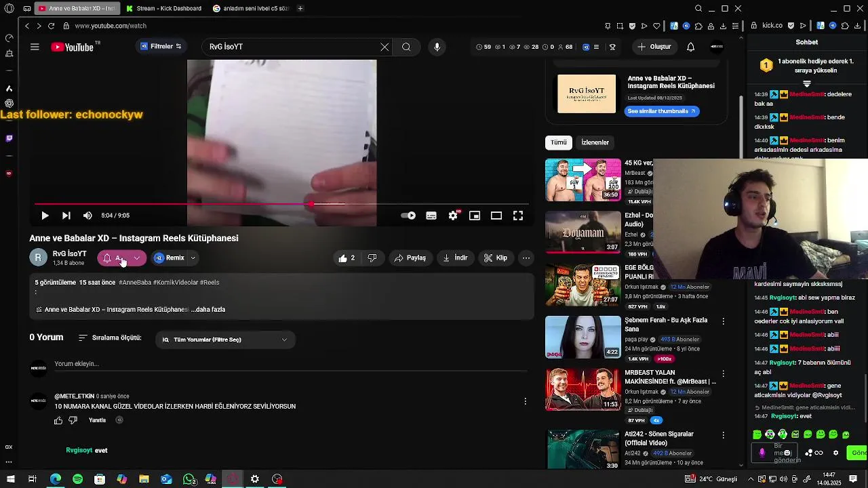Viewport: 868px width, 488px height.
Task: Play the YouTube video
Action: tap(45, 216)
